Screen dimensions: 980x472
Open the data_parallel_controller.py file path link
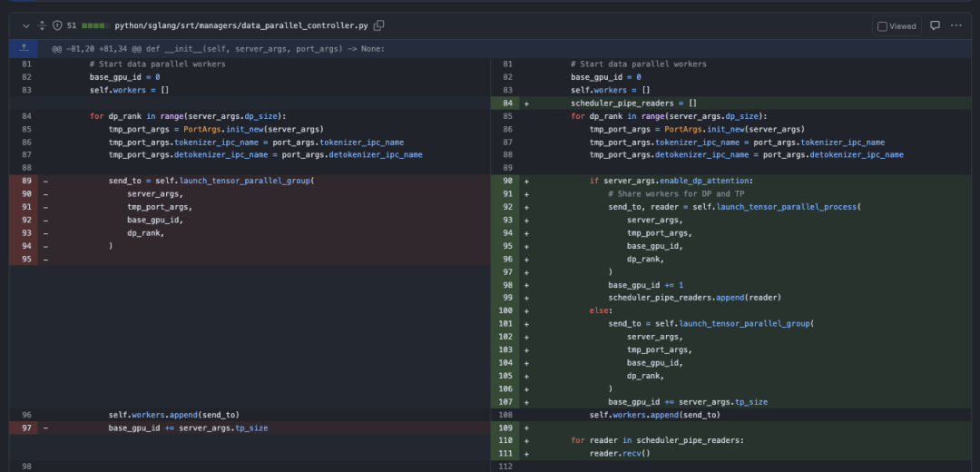point(242,25)
